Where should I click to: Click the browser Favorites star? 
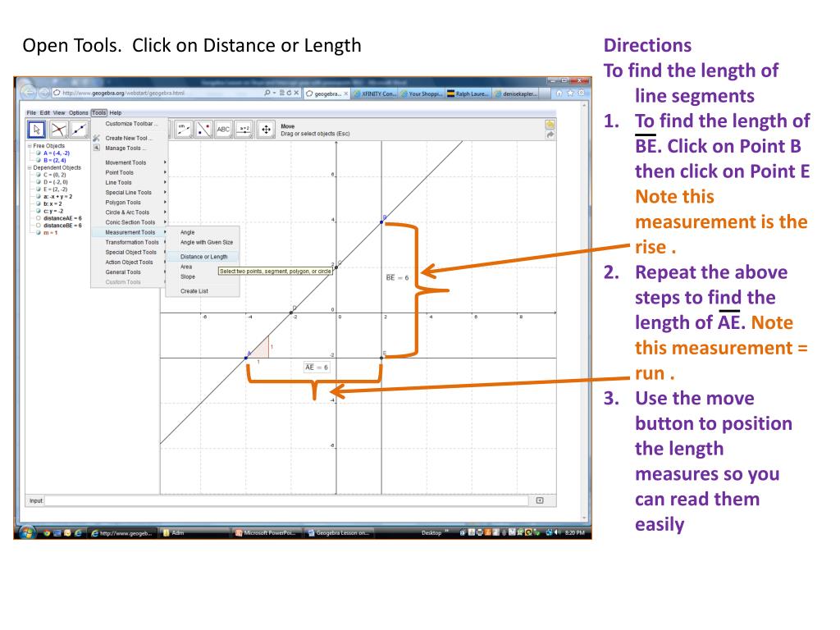(x=570, y=94)
